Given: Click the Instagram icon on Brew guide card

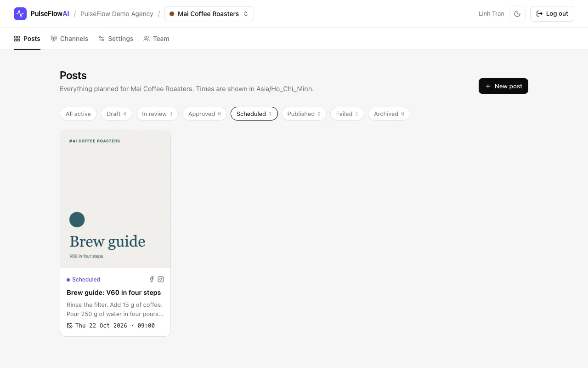Looking at the screenshot, I should pos(161,279).
